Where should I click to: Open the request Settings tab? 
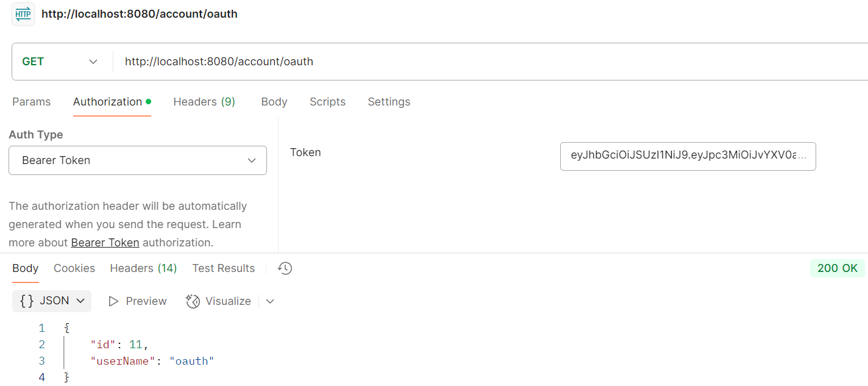coord(389,101)
